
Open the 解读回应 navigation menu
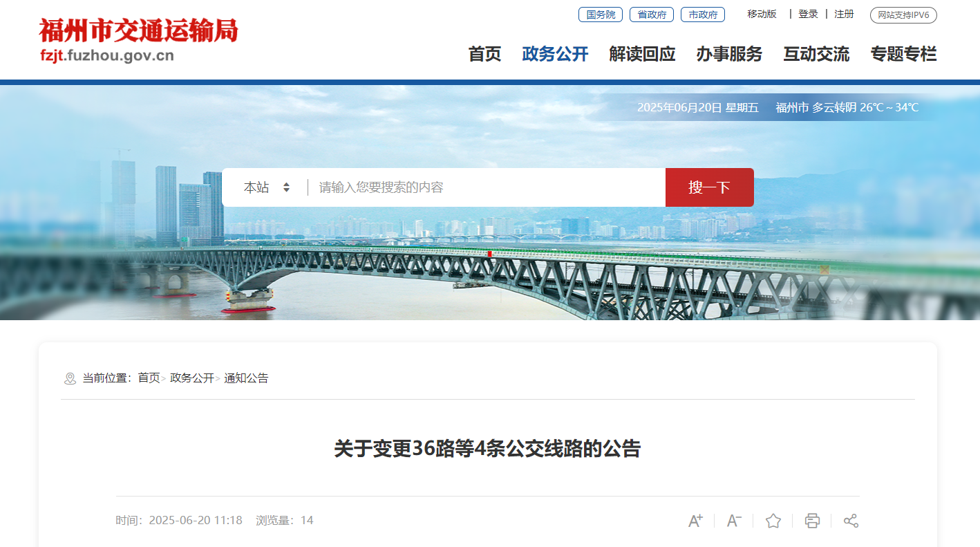pos(642,54)
